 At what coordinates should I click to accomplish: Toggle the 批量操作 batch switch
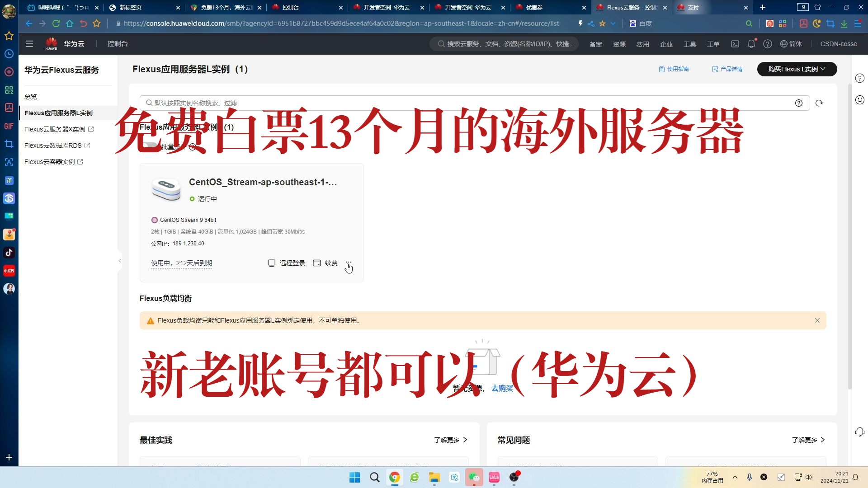tap(150, 146)
